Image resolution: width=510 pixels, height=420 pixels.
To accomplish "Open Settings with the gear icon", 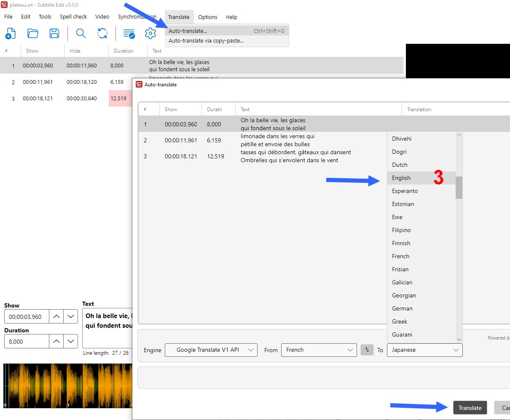I will point(150,33).
